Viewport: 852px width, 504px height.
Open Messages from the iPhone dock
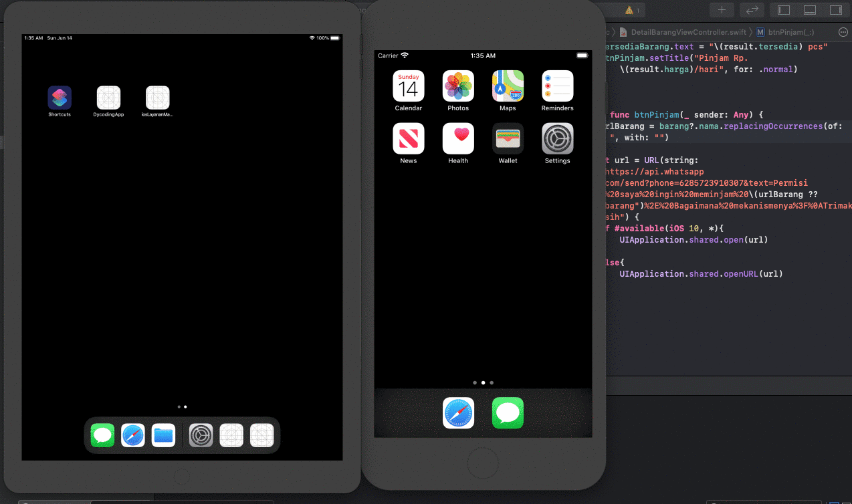pos(508,413)
